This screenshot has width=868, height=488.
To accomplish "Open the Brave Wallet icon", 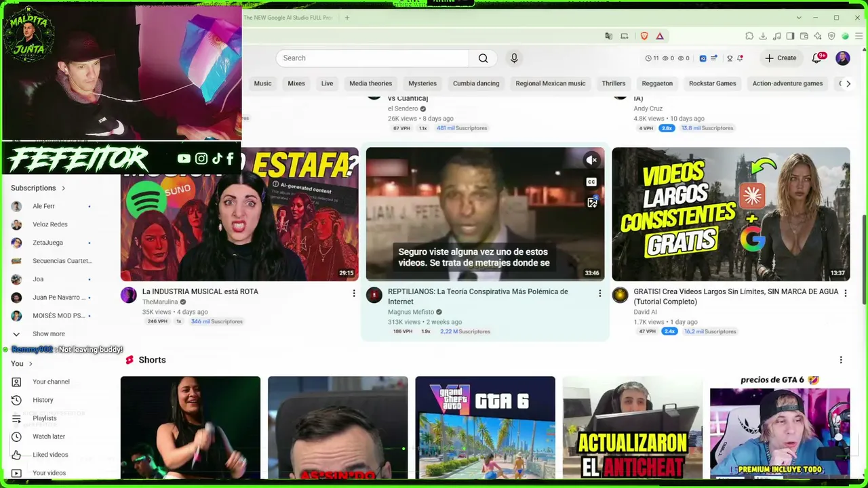I will pos(804,36).
